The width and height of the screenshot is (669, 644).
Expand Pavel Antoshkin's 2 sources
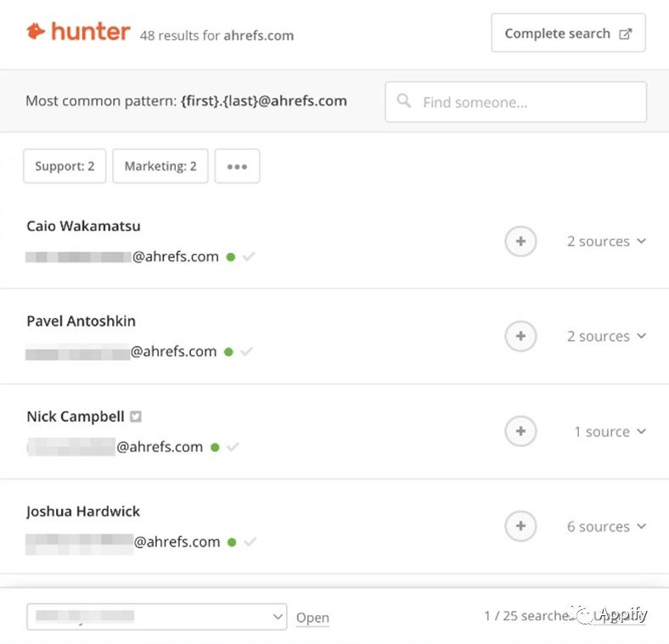click(606, 336)
